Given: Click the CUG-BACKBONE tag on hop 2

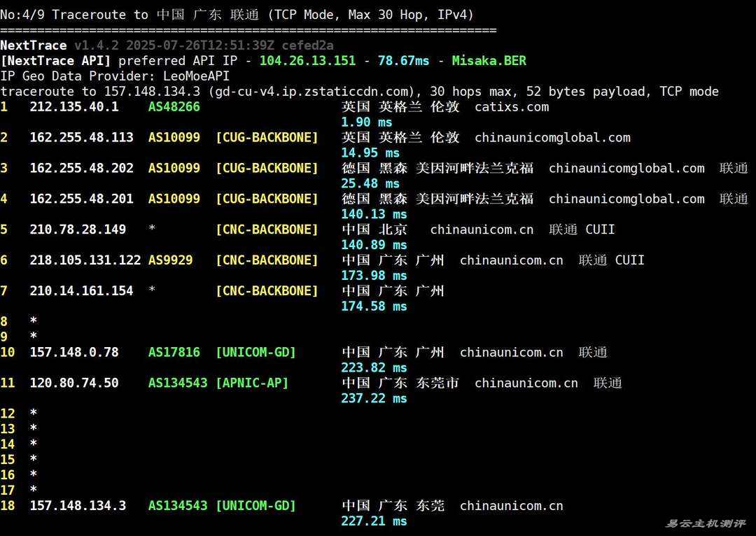Looking at the screenshot, I should 267,137.
